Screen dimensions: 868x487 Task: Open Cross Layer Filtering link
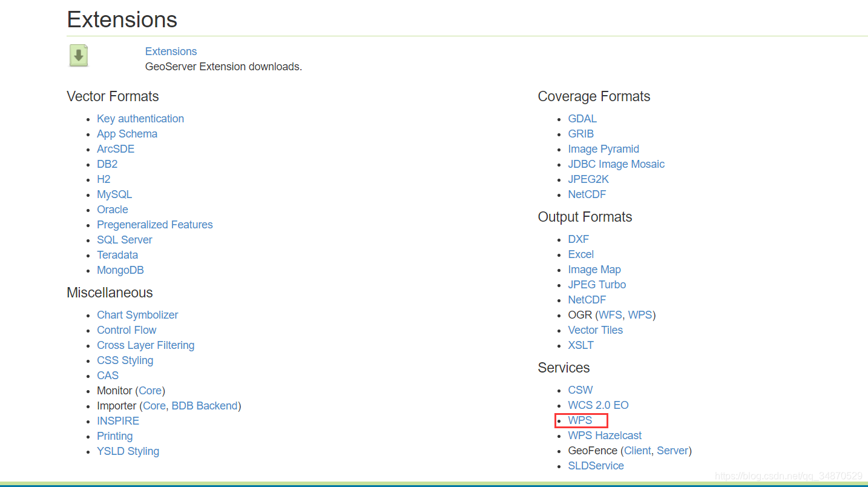(146, 345)
